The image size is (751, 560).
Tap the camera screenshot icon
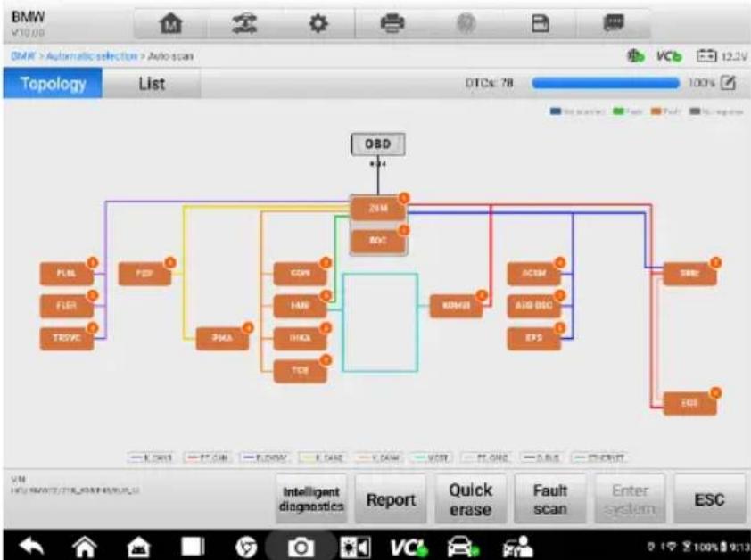coord(301,547)
